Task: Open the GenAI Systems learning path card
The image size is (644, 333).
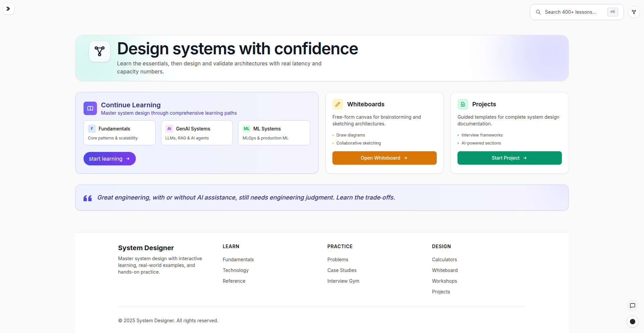Action: [197, 133]
